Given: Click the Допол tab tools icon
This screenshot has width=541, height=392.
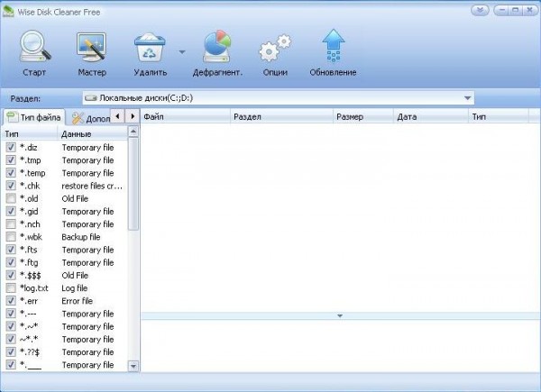Looking at the screenshot, I should click(x=78, y=118).
